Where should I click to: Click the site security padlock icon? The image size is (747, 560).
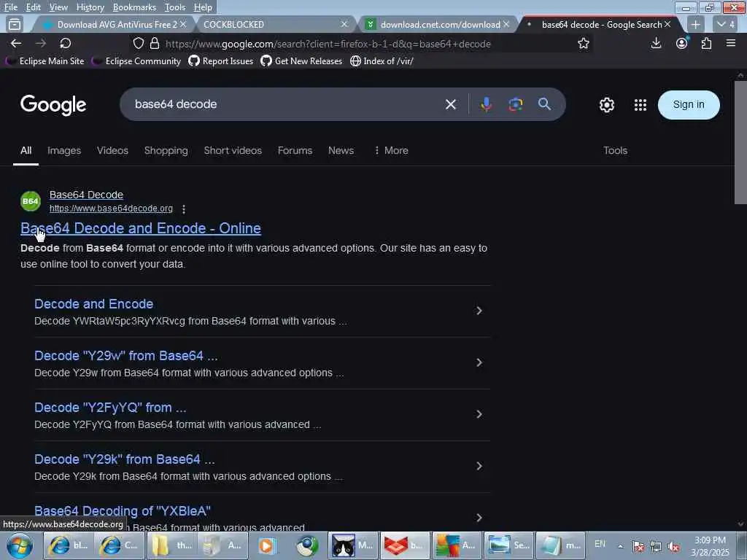coord(155,43)
